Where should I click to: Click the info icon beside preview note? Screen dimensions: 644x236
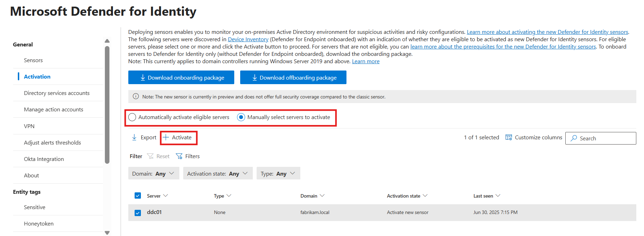tap(136, 96)
